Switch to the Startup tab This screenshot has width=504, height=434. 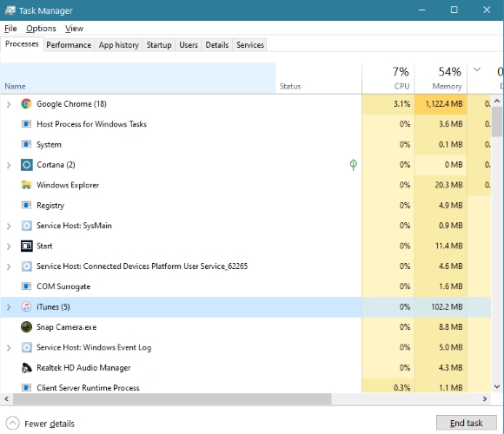(x=159, y=45)
